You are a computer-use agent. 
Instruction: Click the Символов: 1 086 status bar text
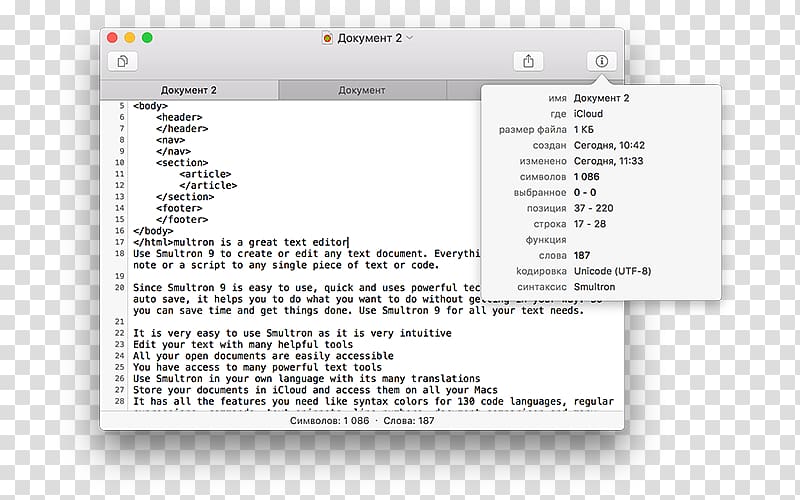[x=330, y=421]
